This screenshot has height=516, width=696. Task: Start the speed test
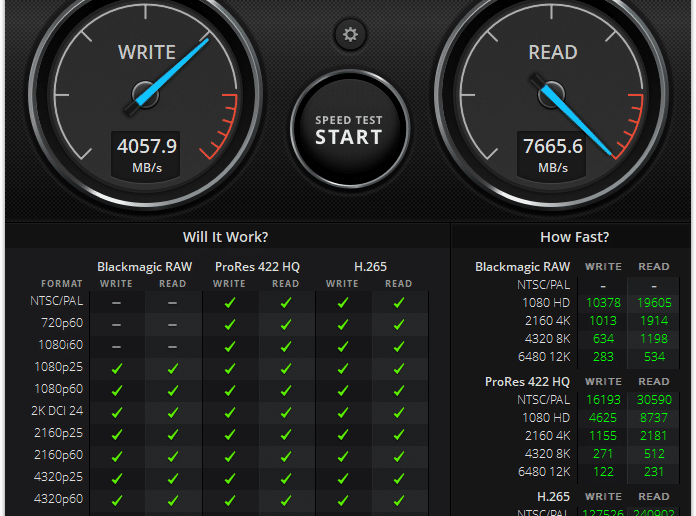(349, 130)
